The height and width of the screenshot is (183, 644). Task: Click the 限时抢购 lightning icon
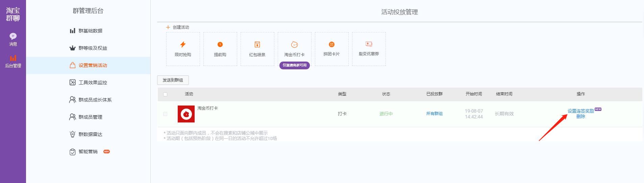[183, 44]
